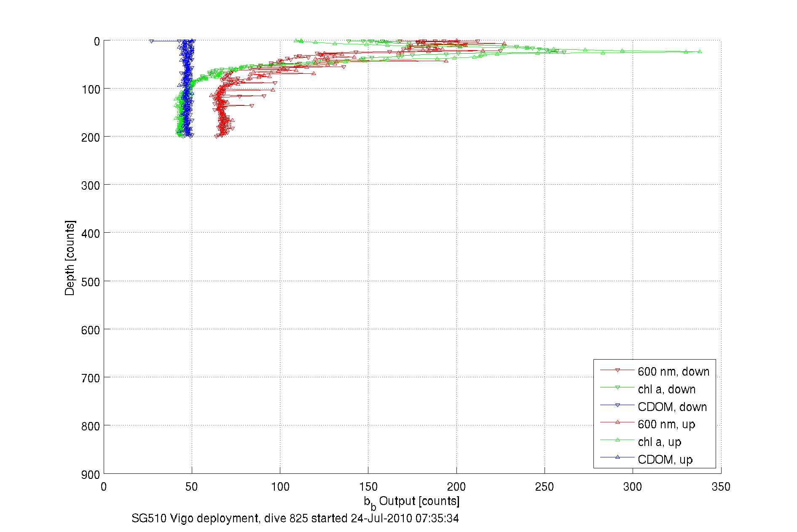This screenshot has height=532, width=797.
Task: Click the outlier blue marker at surface left
Action: pyautogui.click(x=151, y=41)
